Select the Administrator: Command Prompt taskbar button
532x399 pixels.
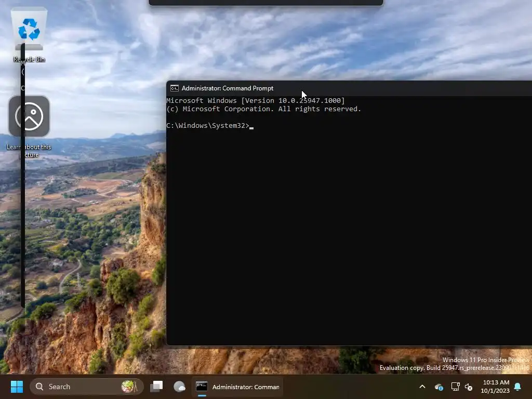(x=237, y=387)
